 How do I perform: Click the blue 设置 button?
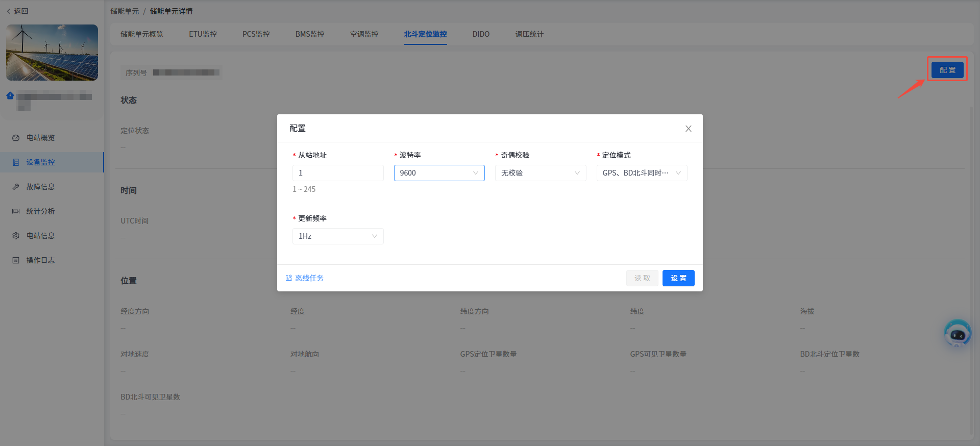pos(678,278)
